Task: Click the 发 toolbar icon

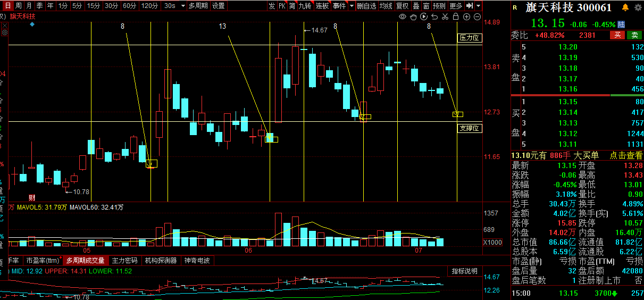Action: click(x=272, y=6)
